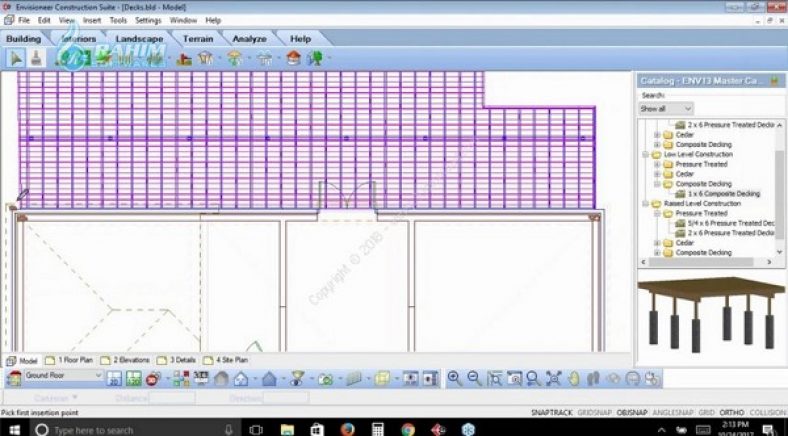Click the green 1:20 scale view icon

pyautogui.click(x=134, y=379)
